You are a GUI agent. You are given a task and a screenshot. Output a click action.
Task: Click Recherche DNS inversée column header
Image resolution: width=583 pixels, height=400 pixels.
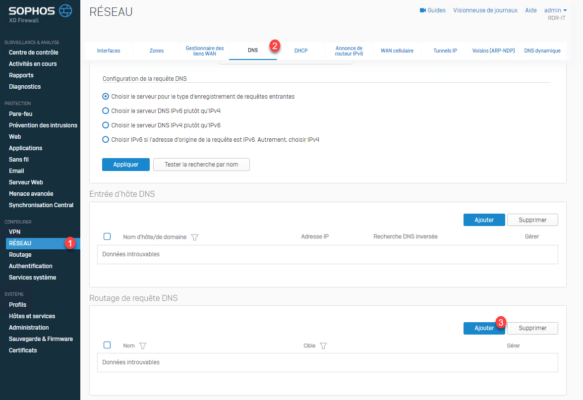coord(405,237)
